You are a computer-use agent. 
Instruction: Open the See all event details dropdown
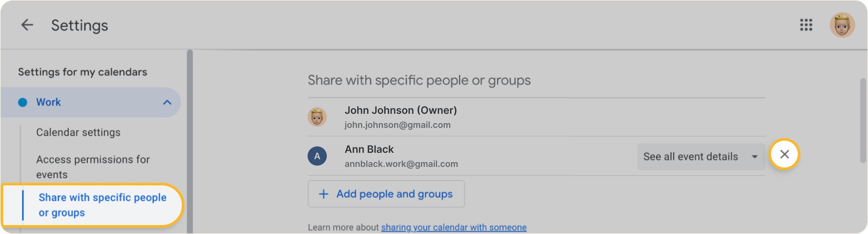(701, 156)
